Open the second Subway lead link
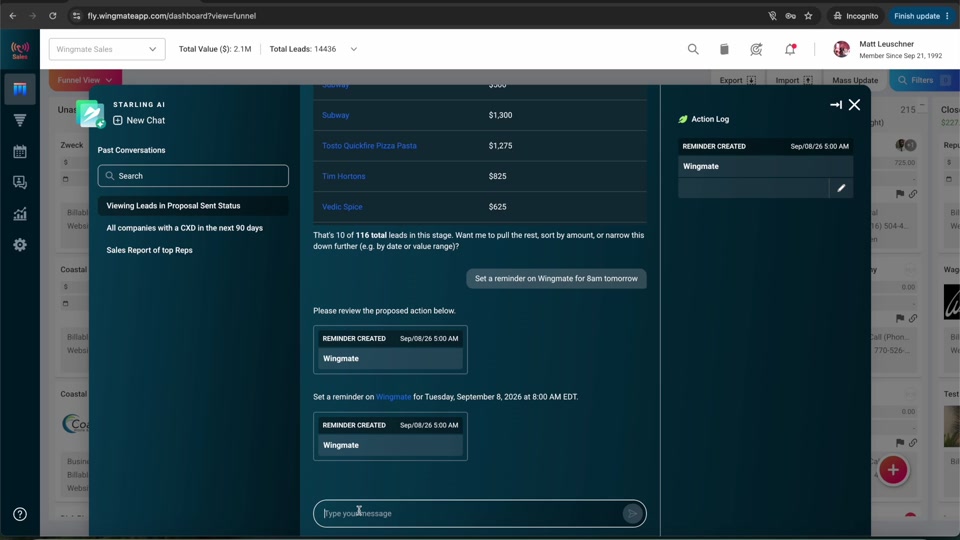The width and height of the screenshot is (960, 540). point(336,115)
